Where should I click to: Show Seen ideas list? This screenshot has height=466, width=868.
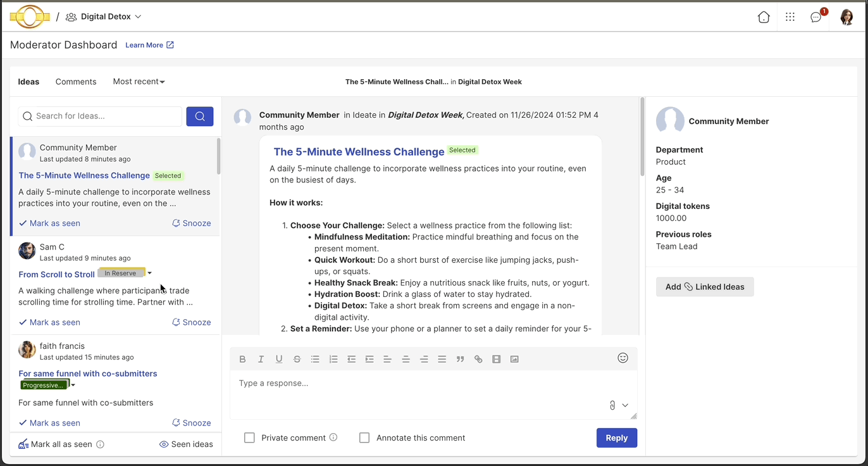pyautogui.click(x=186, y=444)
